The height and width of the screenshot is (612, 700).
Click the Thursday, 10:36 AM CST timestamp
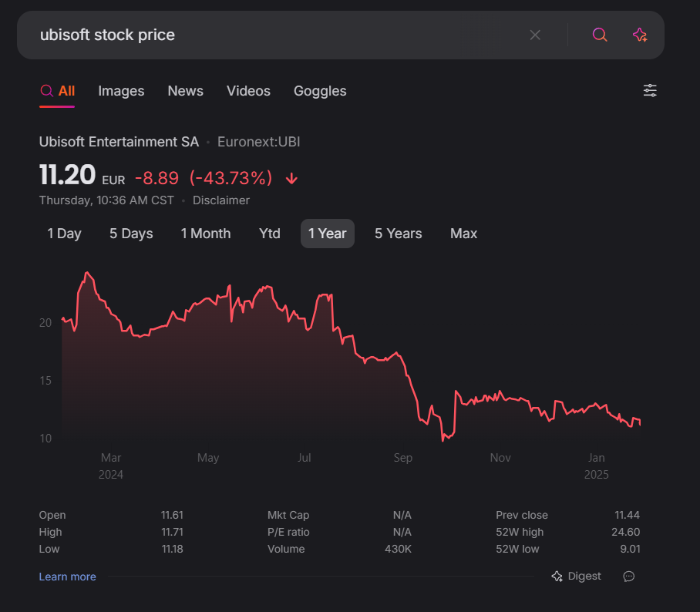106,200
